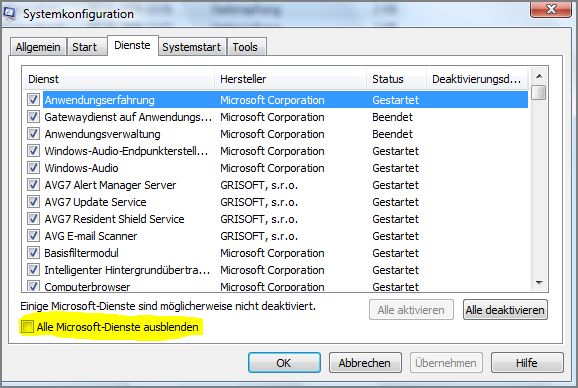The image size is (578, 388).
Task: Close the Systemkonfiguration window
Action: pyautogui.click(x=551, y=9)
